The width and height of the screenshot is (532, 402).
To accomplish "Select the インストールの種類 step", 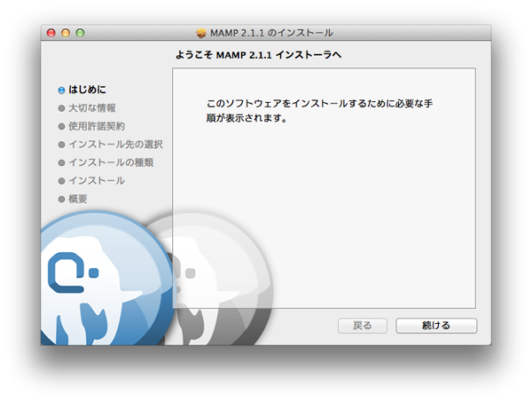I will (111, 162).
